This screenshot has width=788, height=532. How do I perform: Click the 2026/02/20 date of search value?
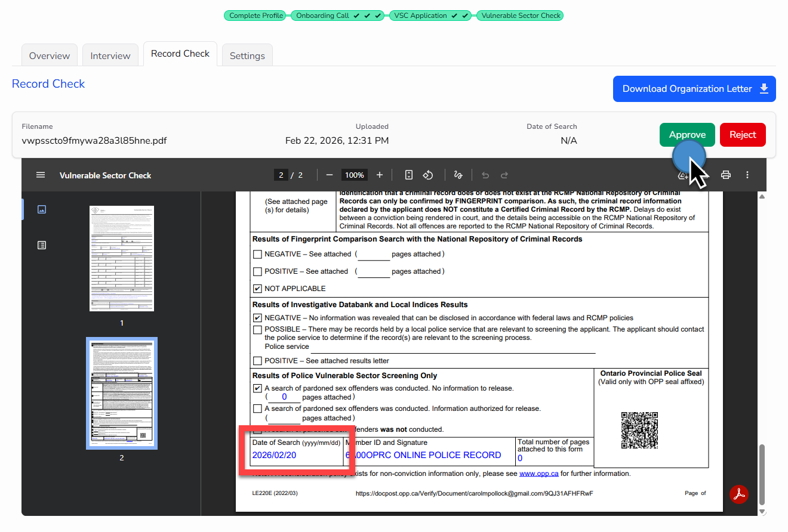[x=274, y=455]
